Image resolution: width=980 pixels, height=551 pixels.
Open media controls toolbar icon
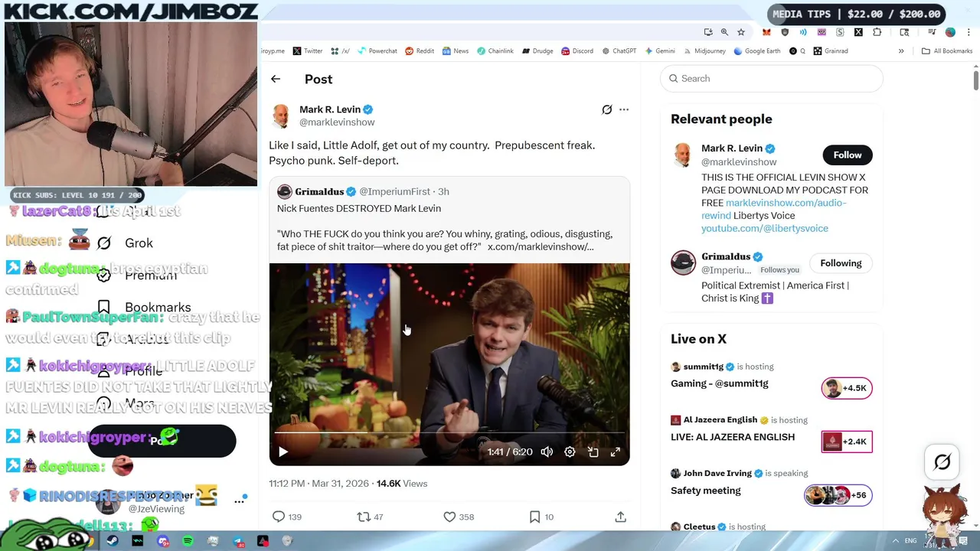(932, 32)
